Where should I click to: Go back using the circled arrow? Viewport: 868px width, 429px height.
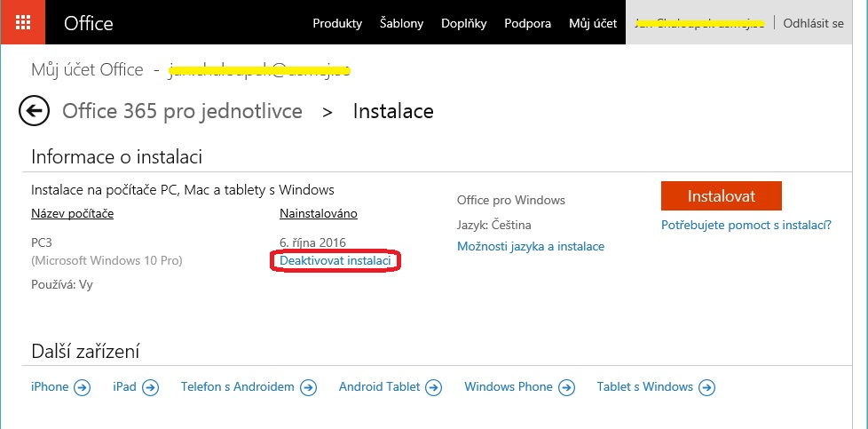click(x=34, y=111)
